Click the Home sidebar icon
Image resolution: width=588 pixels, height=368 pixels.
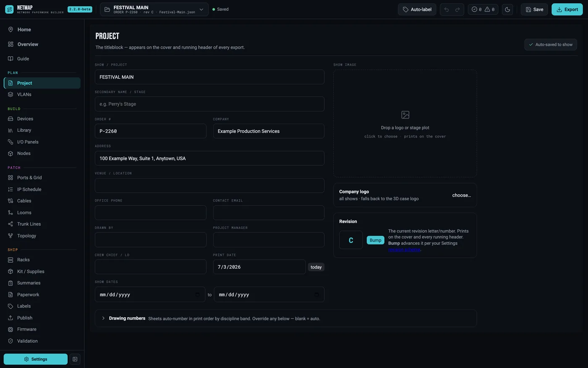coord(10,29)
